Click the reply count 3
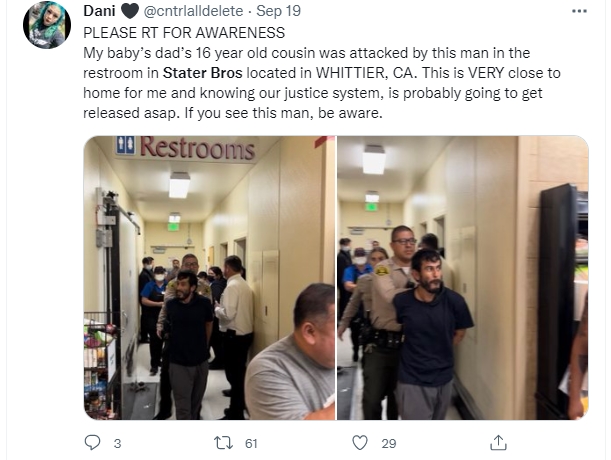 click(117, 443)
